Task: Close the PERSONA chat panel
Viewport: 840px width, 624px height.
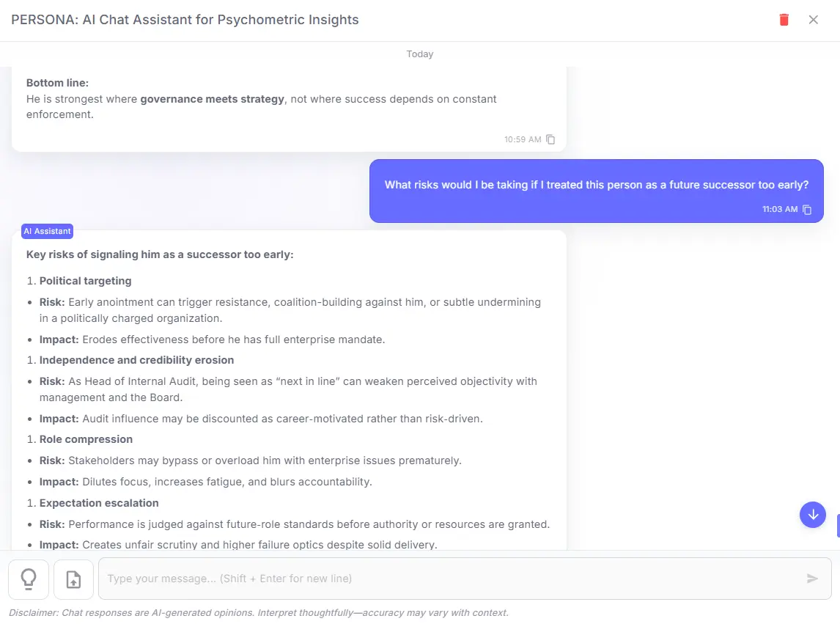Action: [814, 20]
